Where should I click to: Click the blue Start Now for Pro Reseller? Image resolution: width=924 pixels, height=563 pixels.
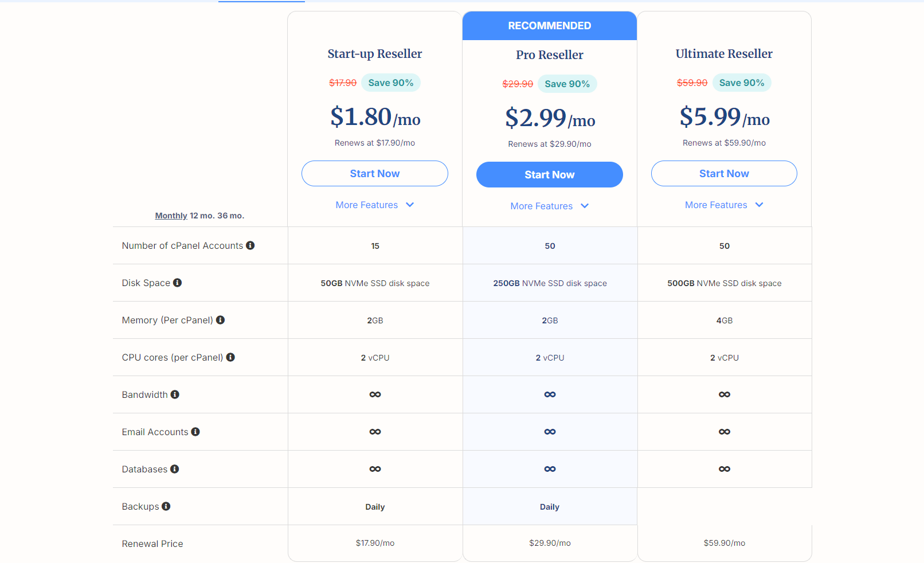click(x=550, y=174)
